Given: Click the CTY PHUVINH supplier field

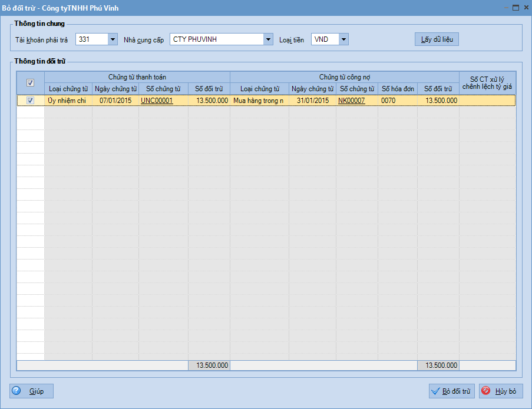Looking at the screenshot, I should point(216,39).
